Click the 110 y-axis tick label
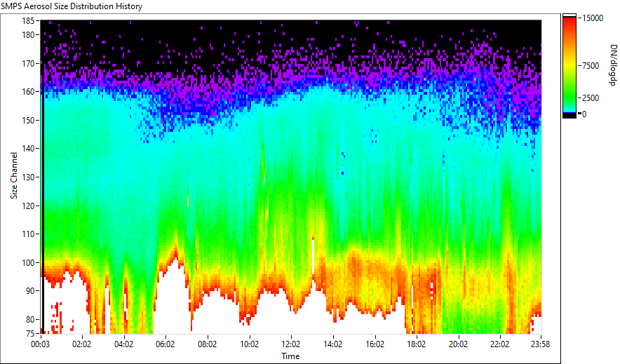The height and width of the screenshot is (364, 620). 29,234
